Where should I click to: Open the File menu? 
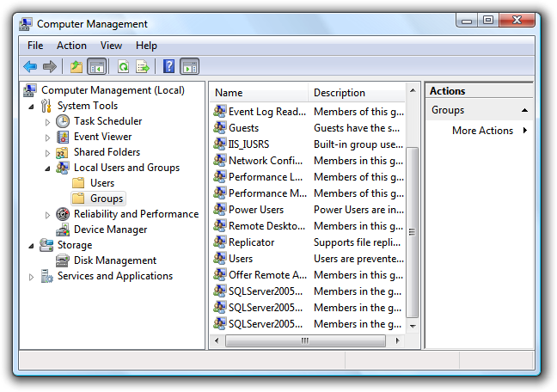tap(35, 46)
